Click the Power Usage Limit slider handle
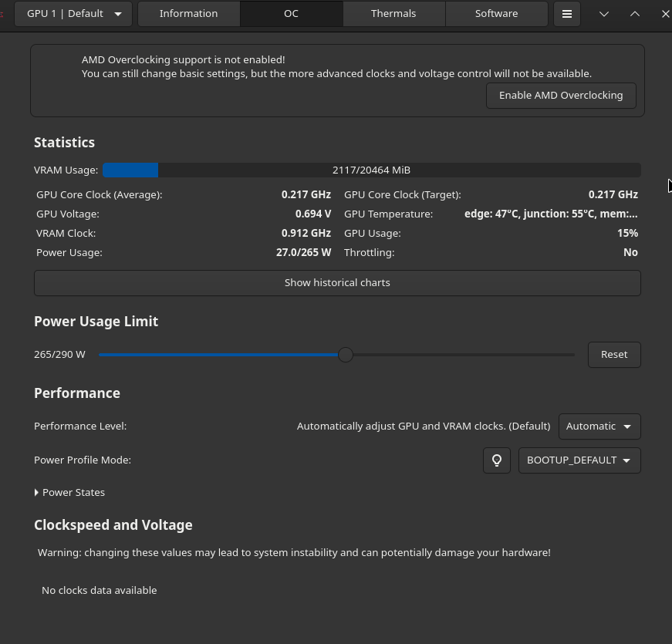Screen dimensions: 672x644 click(346, 355)
